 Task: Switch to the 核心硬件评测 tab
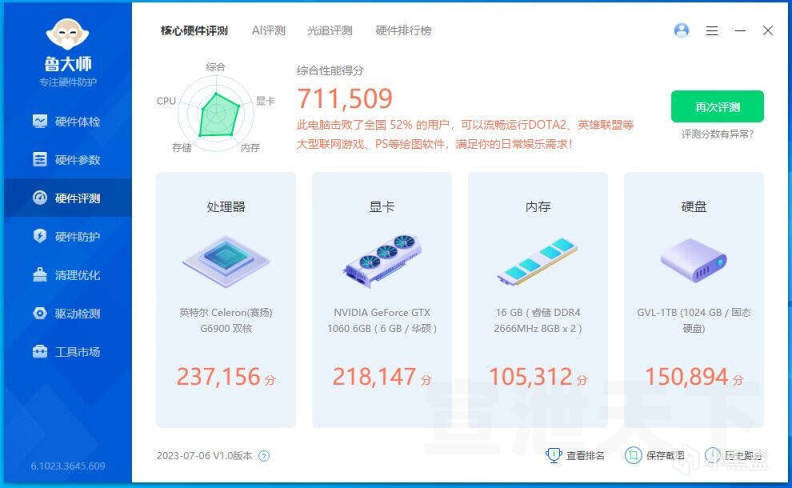point(194,31)
